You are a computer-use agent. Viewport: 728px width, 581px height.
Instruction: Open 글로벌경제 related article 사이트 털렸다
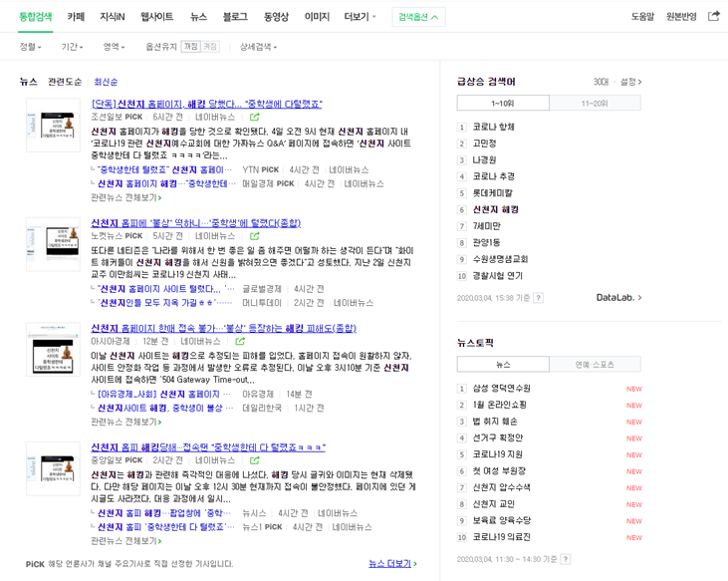[165, 289]
